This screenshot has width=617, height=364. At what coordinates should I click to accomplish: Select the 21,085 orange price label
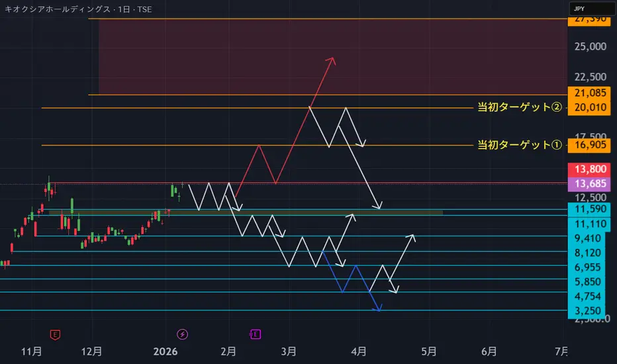[x=589, y=93]
